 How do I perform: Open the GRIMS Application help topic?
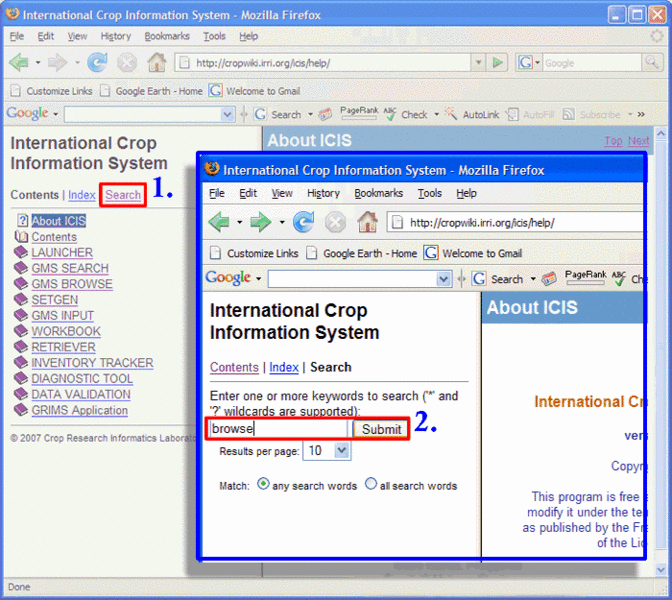[79, 410]
